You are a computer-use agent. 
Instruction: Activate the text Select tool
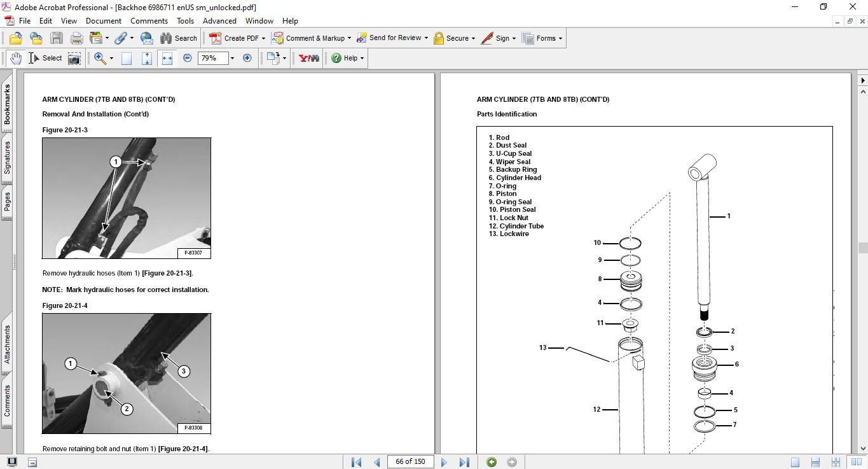45,58
